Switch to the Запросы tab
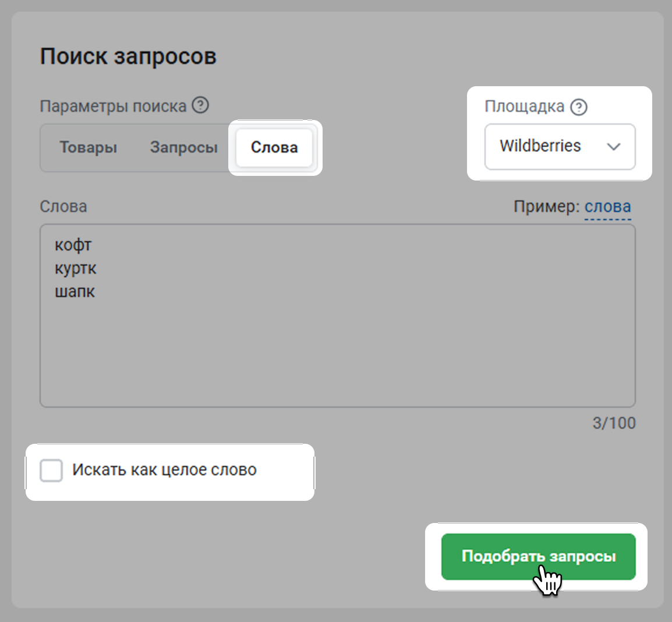Screen dimensions: 672x622 coord(183,147)
